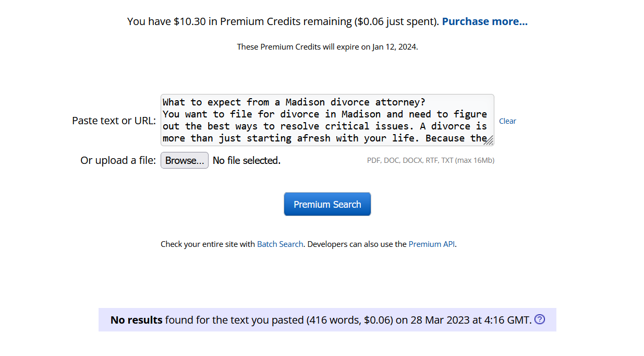Click the Clear link beside text box

507,121
